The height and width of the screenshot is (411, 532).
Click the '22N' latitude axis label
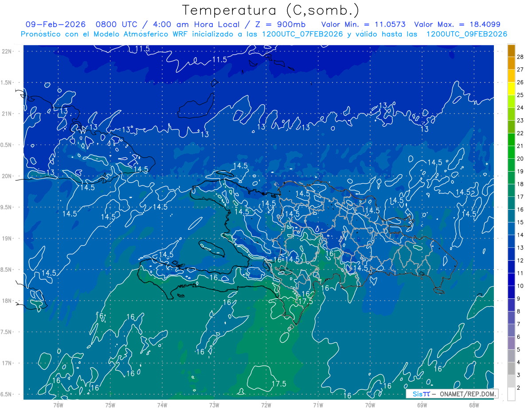7,51
